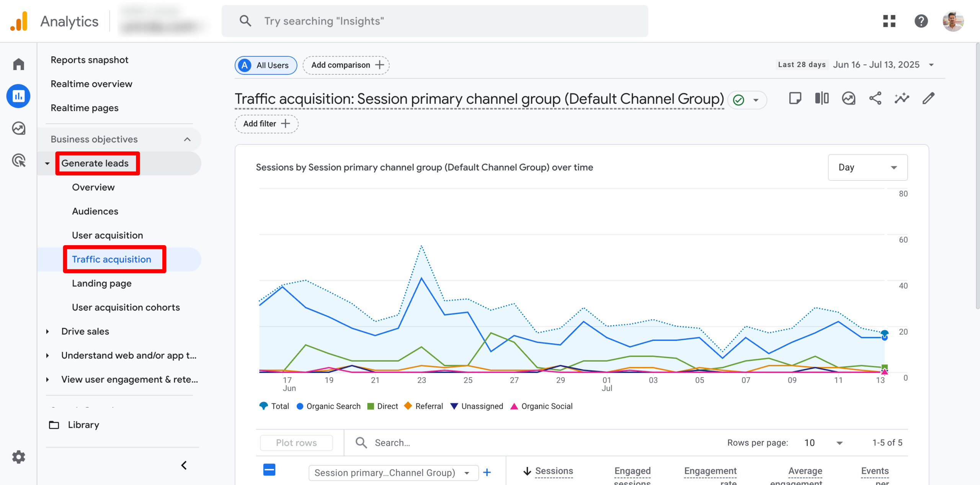This screenshot has width=980, height=485.
Task: Open Realtime pages
Action: coord(84,108)
